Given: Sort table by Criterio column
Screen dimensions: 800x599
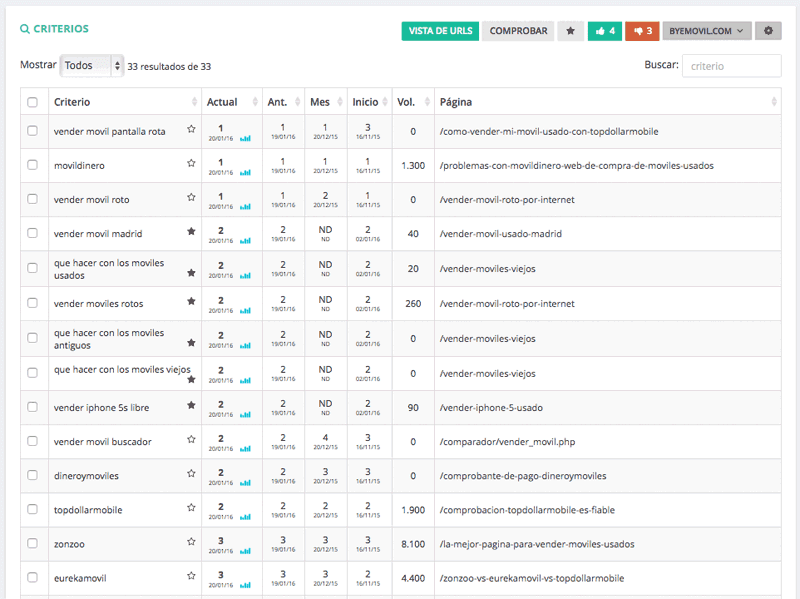Looking at the screenshot, I should (x=125, y=102).
